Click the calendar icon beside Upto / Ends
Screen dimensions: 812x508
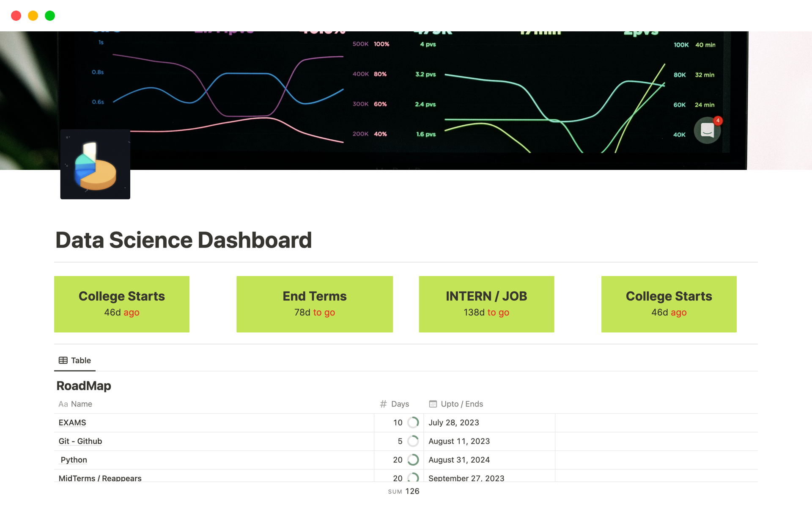pos(433,404)
